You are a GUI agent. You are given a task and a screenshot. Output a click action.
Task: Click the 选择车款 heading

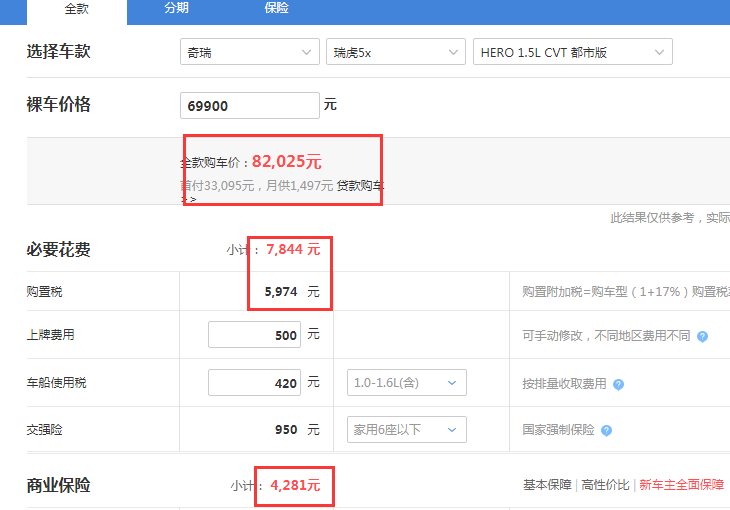click(x=58, y=51)
